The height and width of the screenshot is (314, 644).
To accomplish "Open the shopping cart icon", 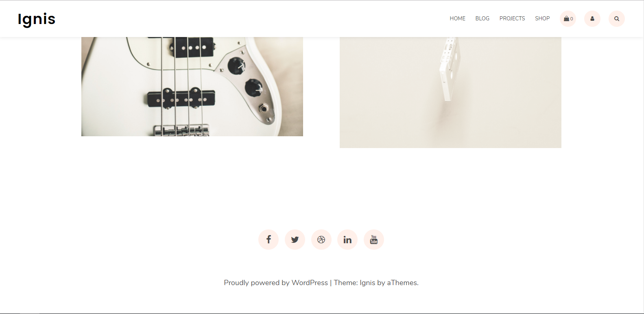I will 568,19.
